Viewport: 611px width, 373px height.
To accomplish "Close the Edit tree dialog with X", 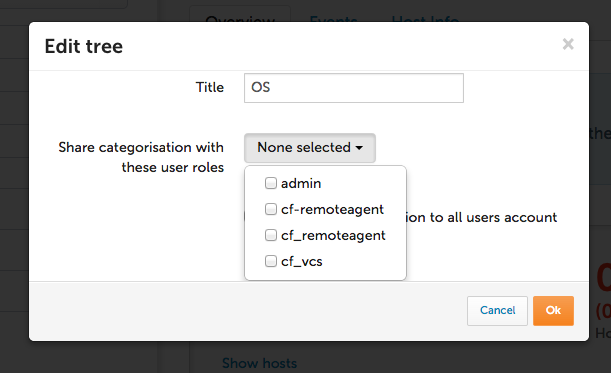I will click(568, 44).
